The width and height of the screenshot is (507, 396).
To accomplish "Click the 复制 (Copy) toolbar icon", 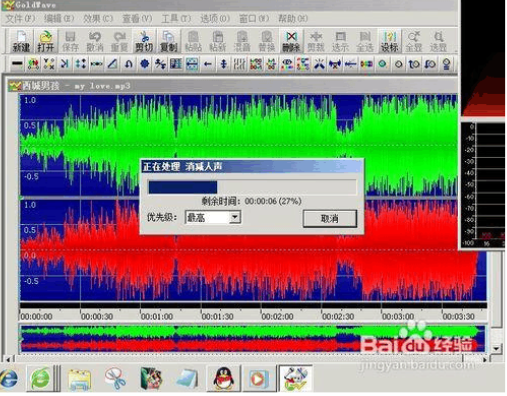I will pyautogui.click(x=168, y=41).
